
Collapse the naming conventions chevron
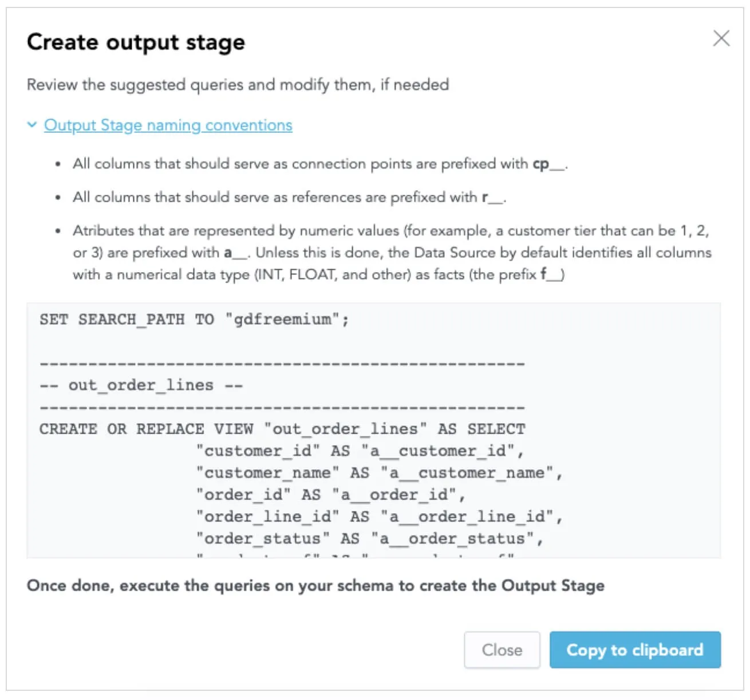[32, 125]
